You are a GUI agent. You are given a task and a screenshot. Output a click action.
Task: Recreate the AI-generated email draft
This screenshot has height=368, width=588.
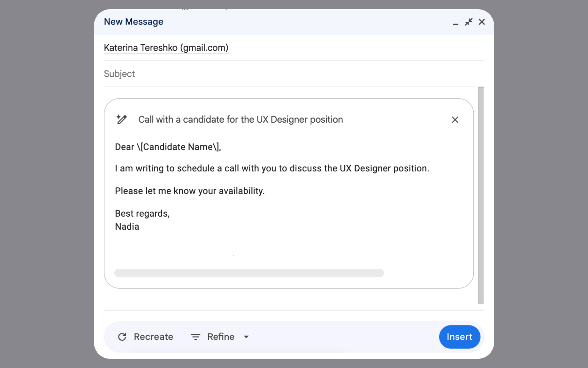[153, 337]
